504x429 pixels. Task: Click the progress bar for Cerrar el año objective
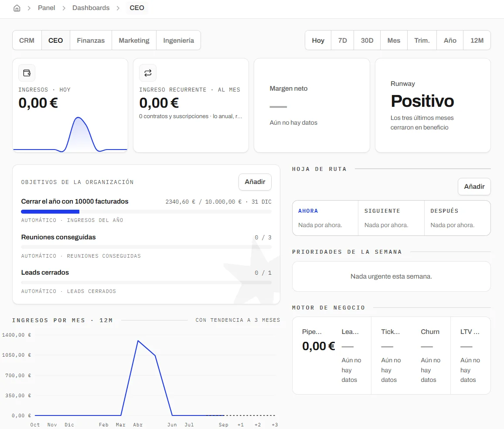point(146,212)
